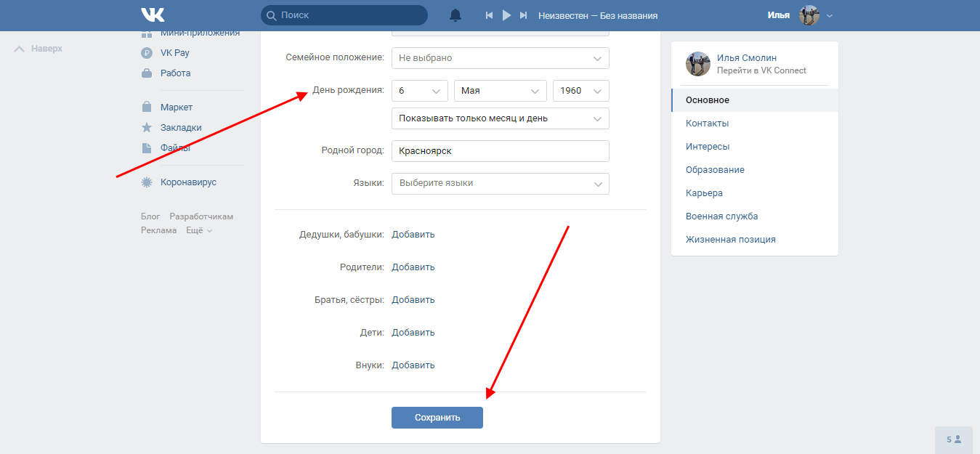Open the Разработчикам footer link
The width and height of the screenshot is (980, 454).
pos(201,216)
